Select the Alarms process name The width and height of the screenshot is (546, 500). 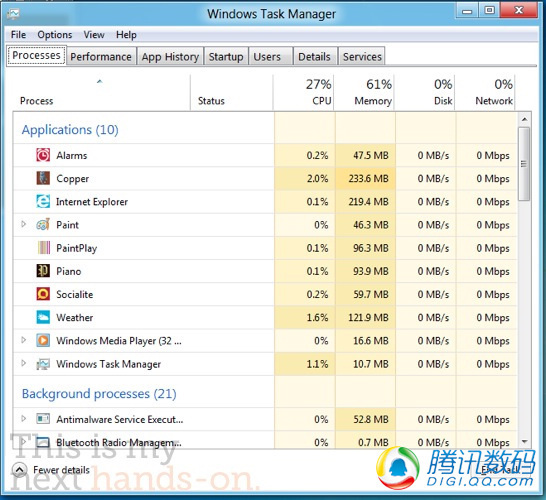point(72,155)
